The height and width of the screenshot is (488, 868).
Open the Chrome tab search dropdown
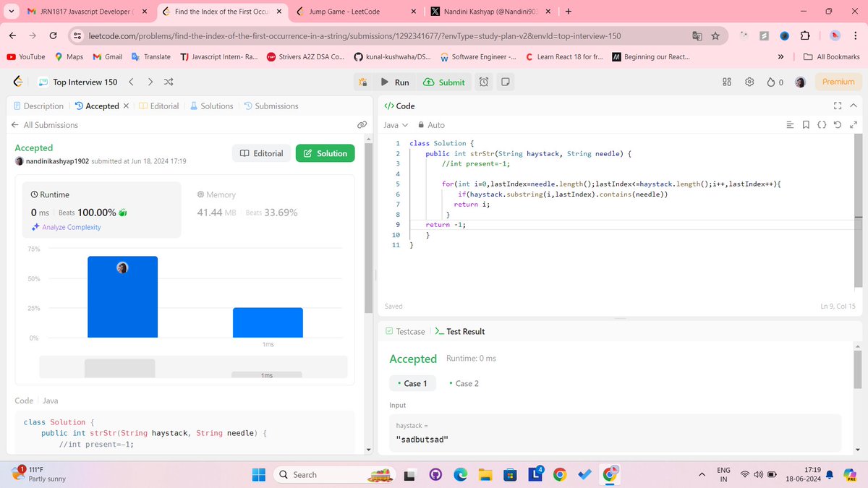10,12
